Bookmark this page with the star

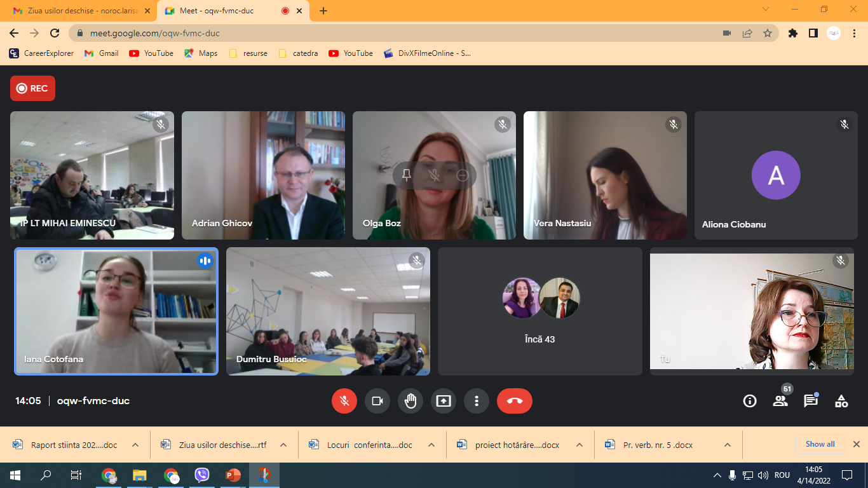768,33
